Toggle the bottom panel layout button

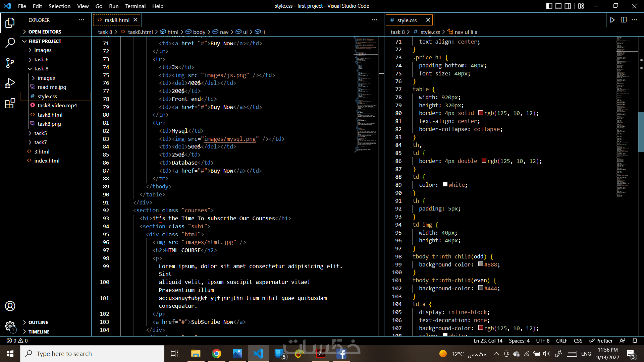tap(558, 6)
